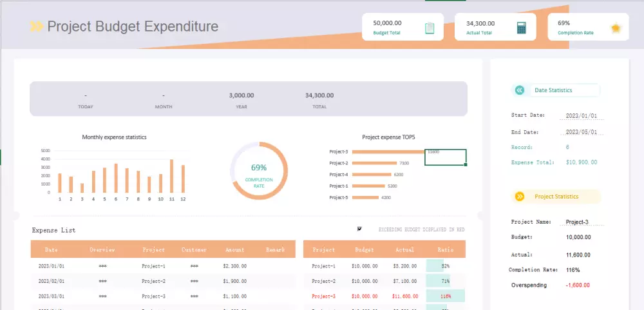644x310 pixels.
Task: Click the Monthly expense statistics chart title
Action: 114,137
